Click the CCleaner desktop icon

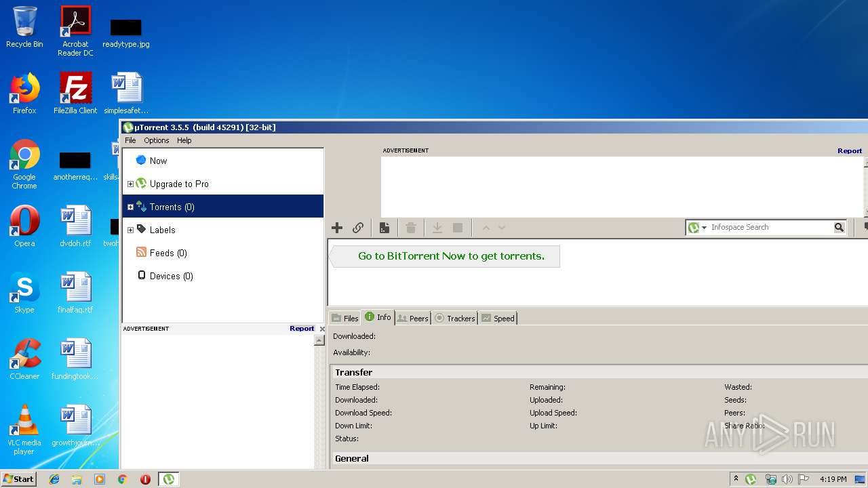24,359
